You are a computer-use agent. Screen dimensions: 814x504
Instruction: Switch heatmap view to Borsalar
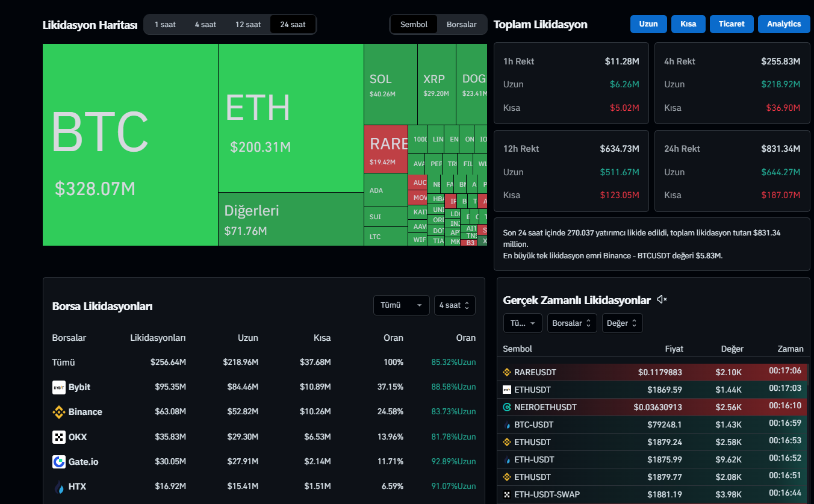(x=461, y=25)
